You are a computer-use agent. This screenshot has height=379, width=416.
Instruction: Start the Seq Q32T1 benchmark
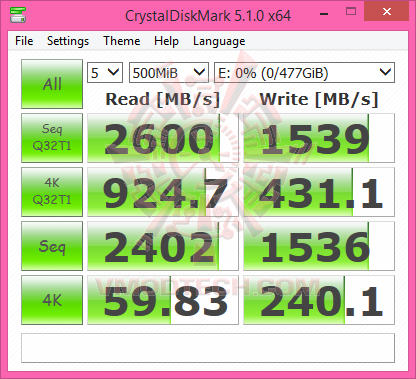52,138
